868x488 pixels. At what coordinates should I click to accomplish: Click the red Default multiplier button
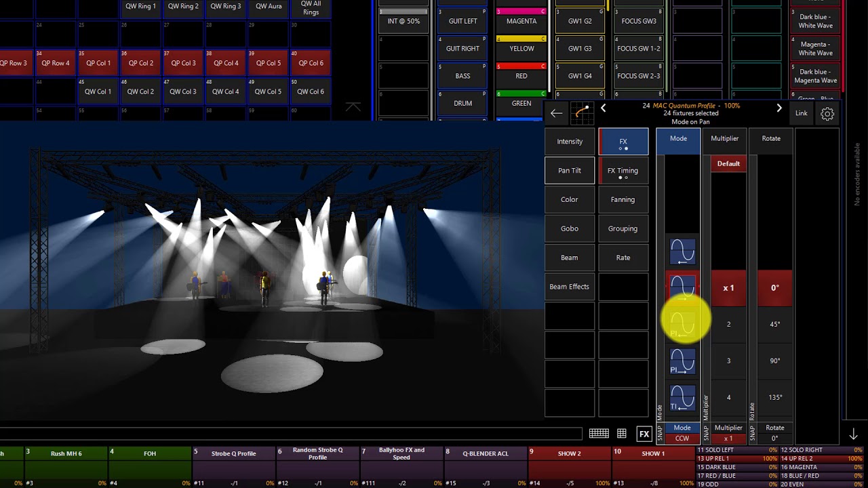click(728, 163)
